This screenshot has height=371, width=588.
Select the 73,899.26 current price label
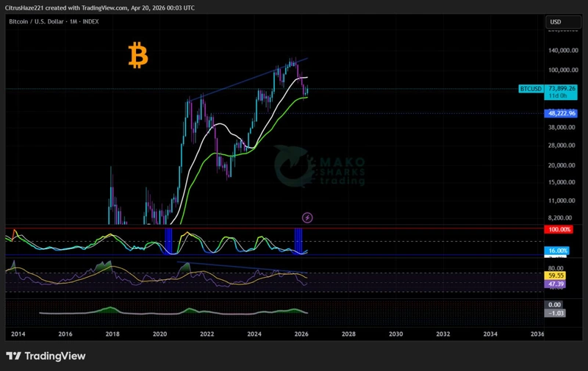click(x=562, y=88)
